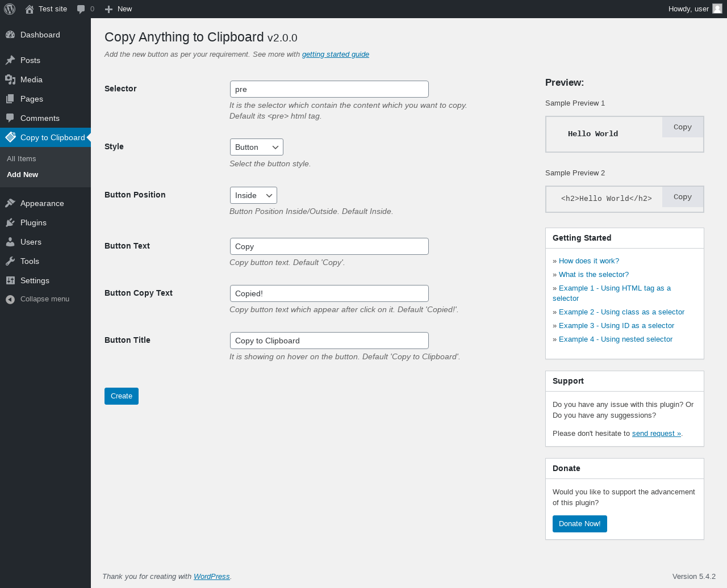This screenshot has height=588, width=727.
Task: Click the 'Version 5.4.2' footer text
Action: [694, 577]
